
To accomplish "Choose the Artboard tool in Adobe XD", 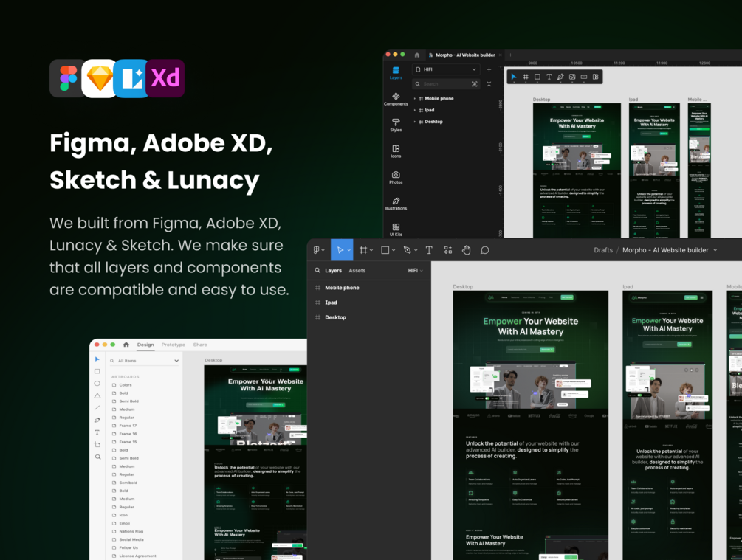I will click(97, 445).
